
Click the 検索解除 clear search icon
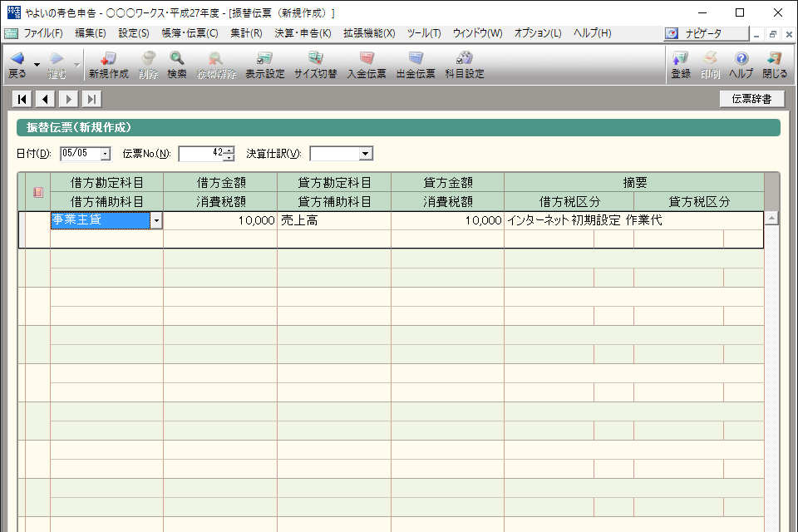click(x=216, y=65)
